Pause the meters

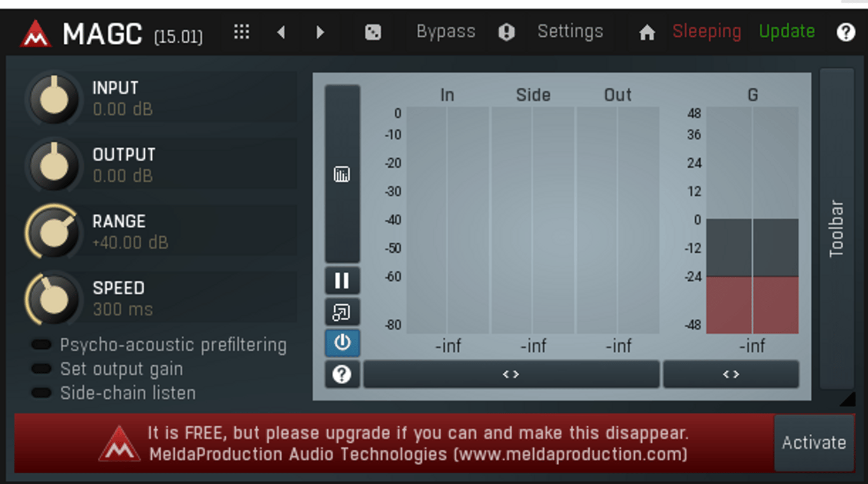point(342,280)
